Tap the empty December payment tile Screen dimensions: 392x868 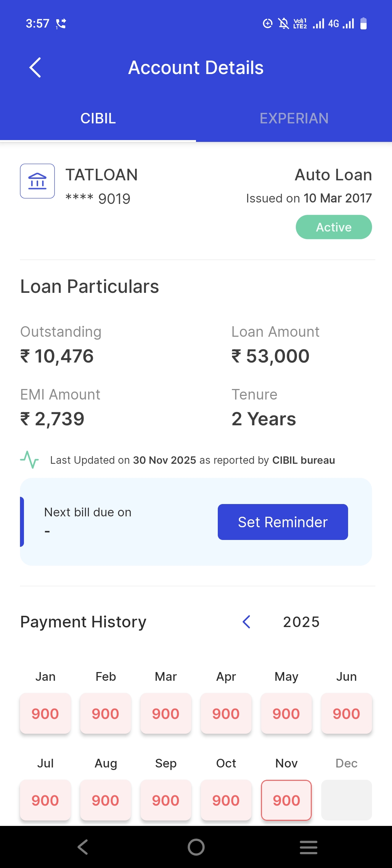click(x=346, y=800)
